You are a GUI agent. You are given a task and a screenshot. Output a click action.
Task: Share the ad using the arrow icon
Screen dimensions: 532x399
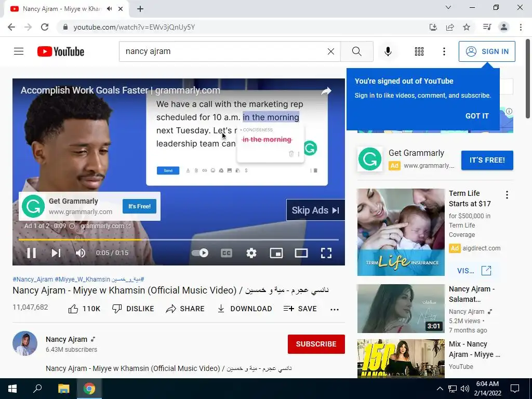click(326, 91)
